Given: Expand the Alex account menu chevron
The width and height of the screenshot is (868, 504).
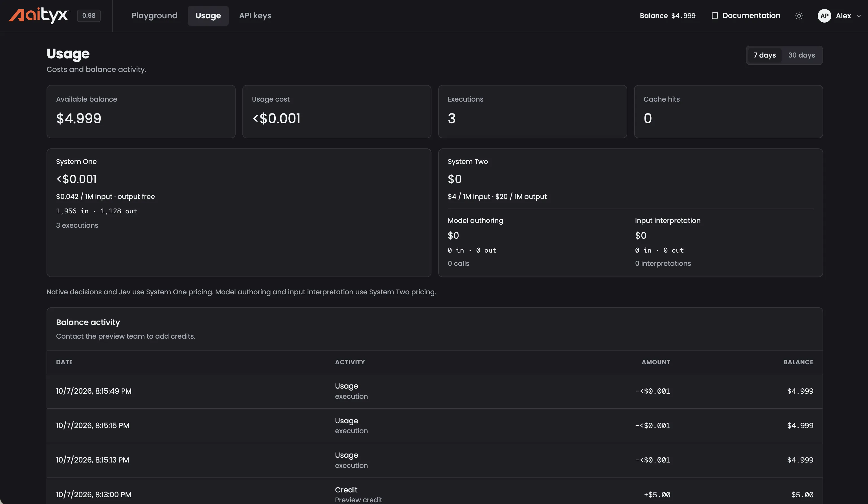Looking at the screenshot, I should pyautogui.click(x=859, y=16).
